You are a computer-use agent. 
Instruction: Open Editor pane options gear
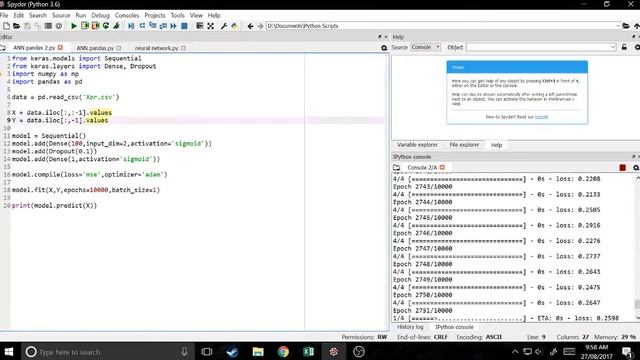click(384, 48)
